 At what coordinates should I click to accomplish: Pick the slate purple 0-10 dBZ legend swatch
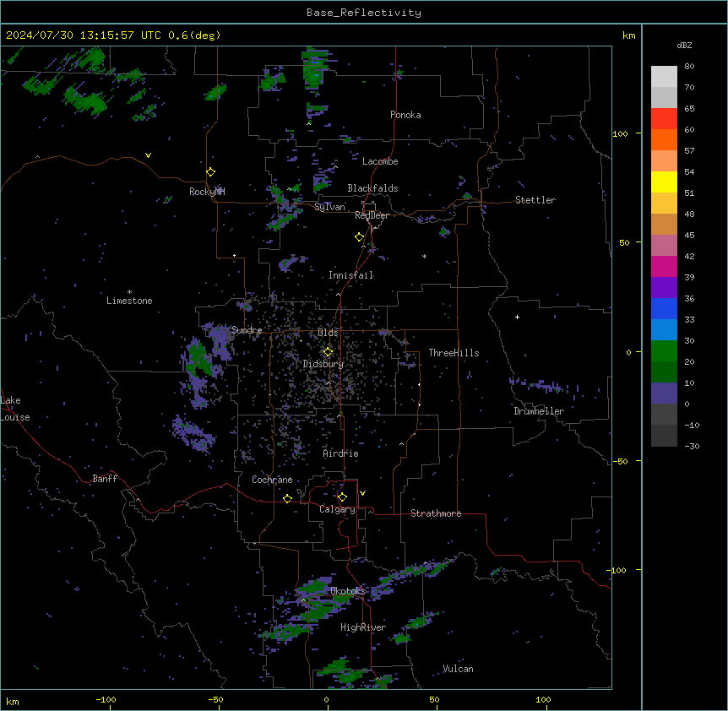point(664,393)
